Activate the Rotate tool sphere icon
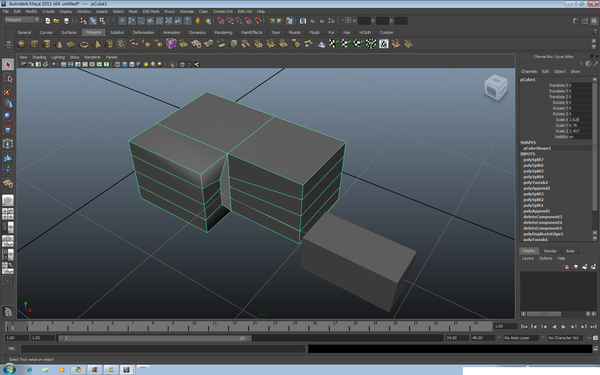 pyautogui.click(x=8, y=117)
